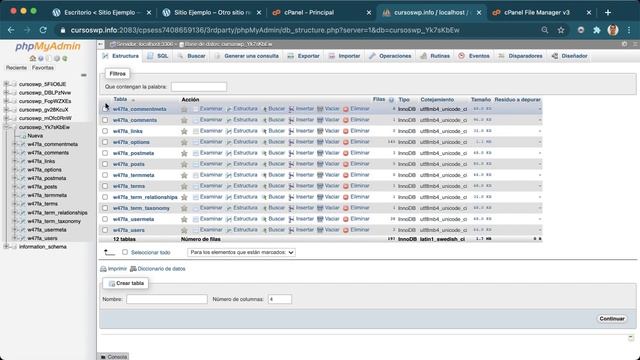The image size is (640, 360).
Task: Click the Continuar button
Action: click(612, 319)
